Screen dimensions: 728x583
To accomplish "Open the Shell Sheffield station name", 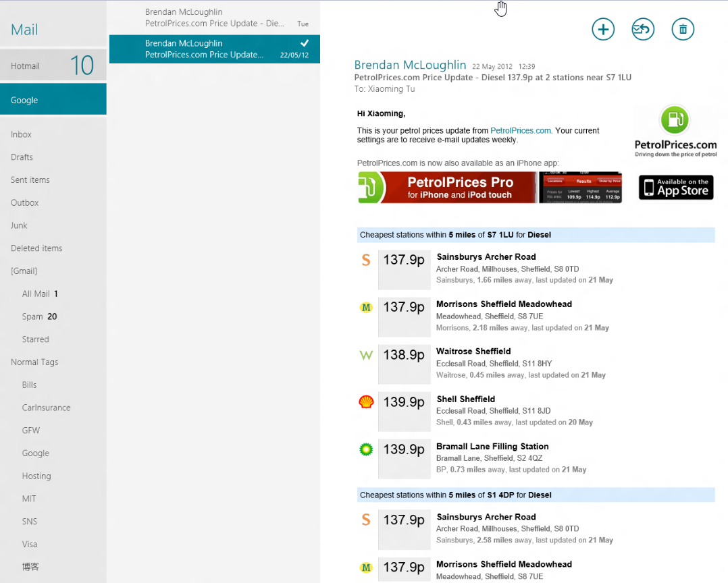I will pyautogui.click(x=466, y=399).
